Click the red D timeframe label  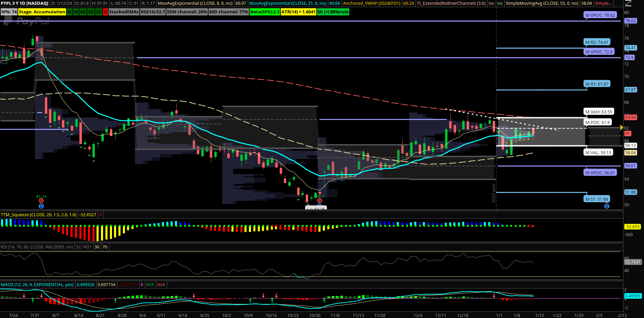pos(105,12)
